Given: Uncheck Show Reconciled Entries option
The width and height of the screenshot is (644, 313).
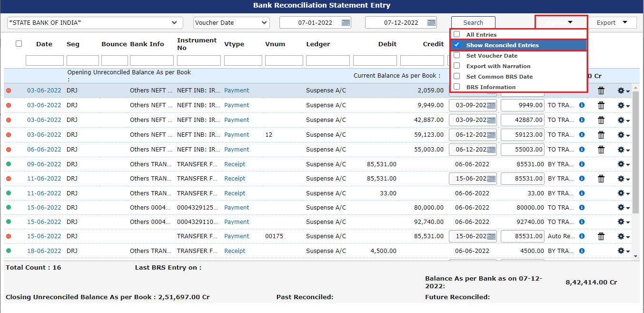Looking at the screenshot, I should pyautogui.click(x=457, y=45).
